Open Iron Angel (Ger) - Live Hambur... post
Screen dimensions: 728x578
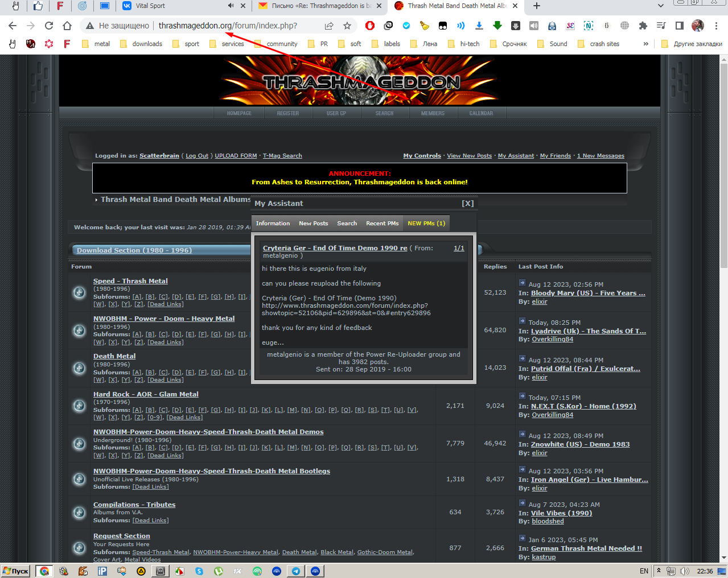pos(589,480)
